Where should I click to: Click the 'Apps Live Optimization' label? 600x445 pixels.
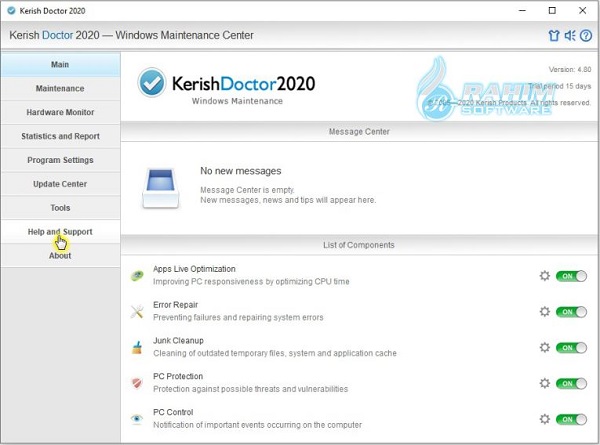coord(194,269)
